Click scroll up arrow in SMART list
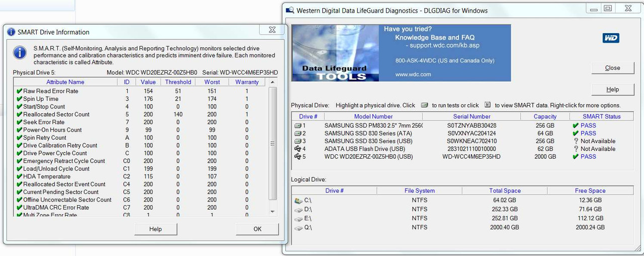 273,82
